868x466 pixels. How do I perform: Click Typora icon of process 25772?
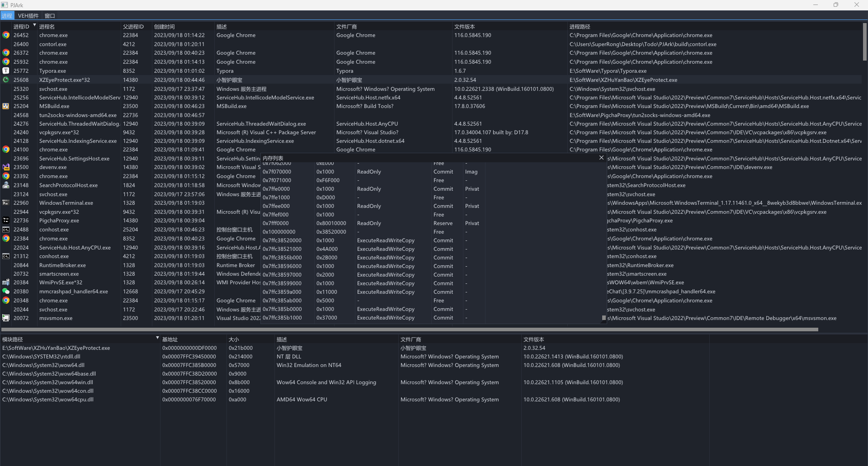tap(6, 71)
